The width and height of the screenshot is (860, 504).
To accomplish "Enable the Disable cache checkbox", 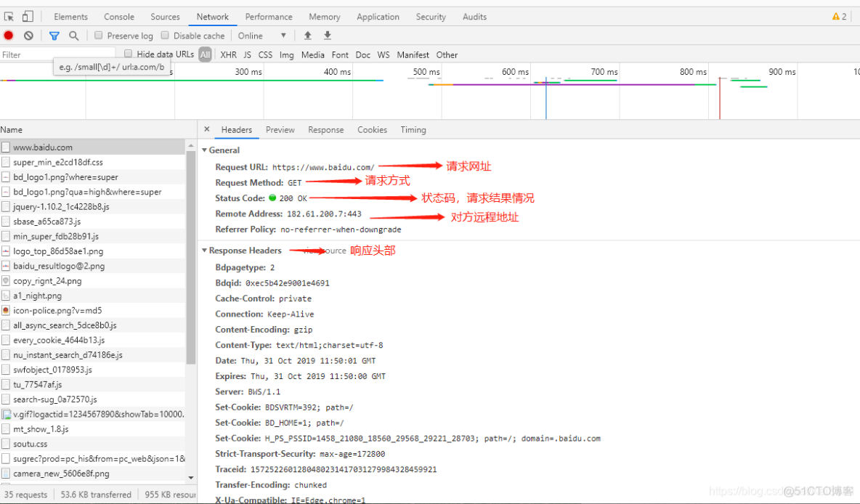I will [165, 35].
